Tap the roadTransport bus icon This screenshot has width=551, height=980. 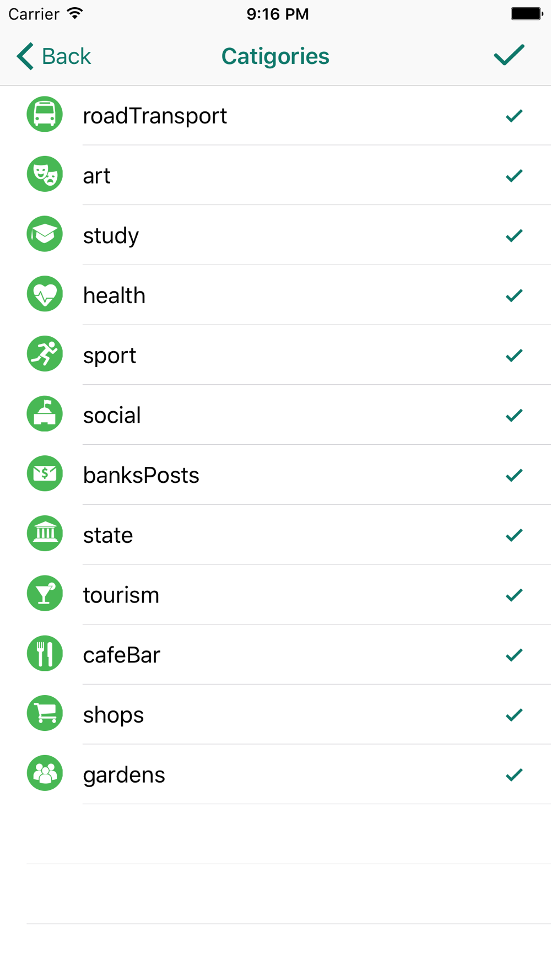45,115
